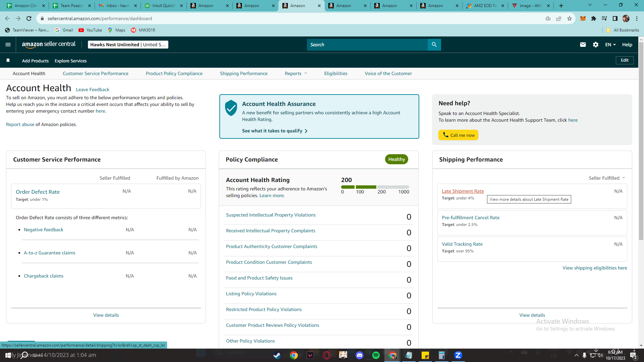This screenshot has width=644, height=362.
Task: Open the EN language dropdown
Action: [610, 45]
